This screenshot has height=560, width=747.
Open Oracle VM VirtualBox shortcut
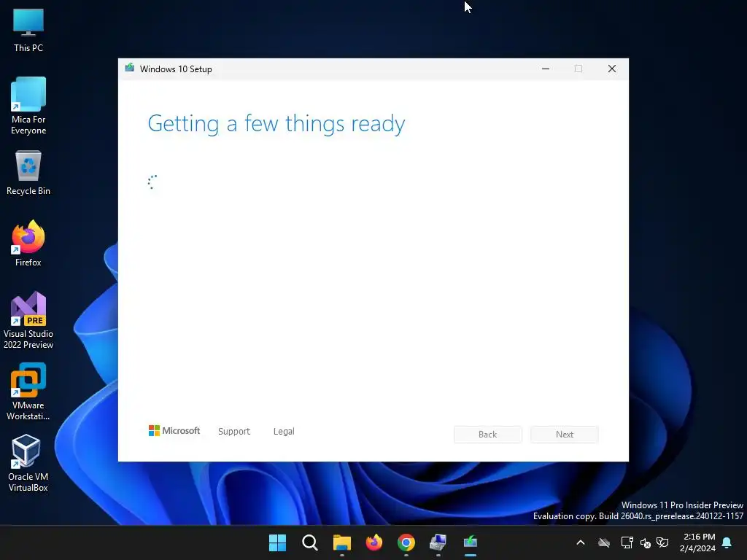28,463
